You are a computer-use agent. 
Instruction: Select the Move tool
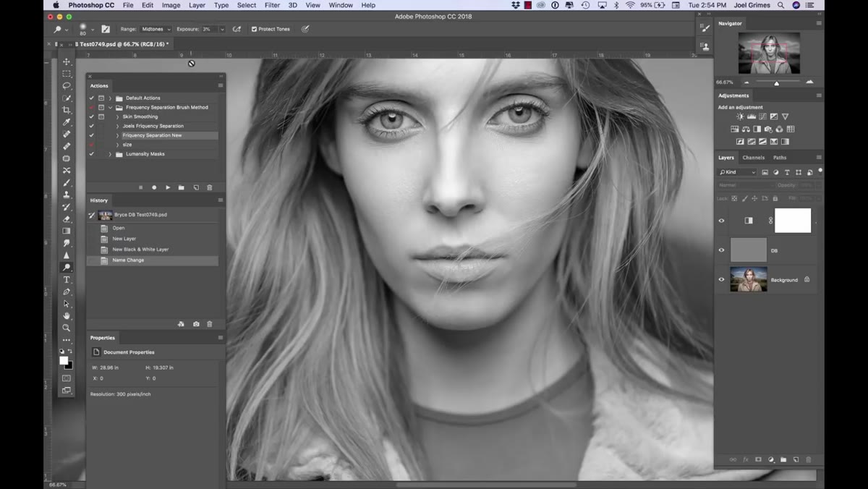[67, 61]
